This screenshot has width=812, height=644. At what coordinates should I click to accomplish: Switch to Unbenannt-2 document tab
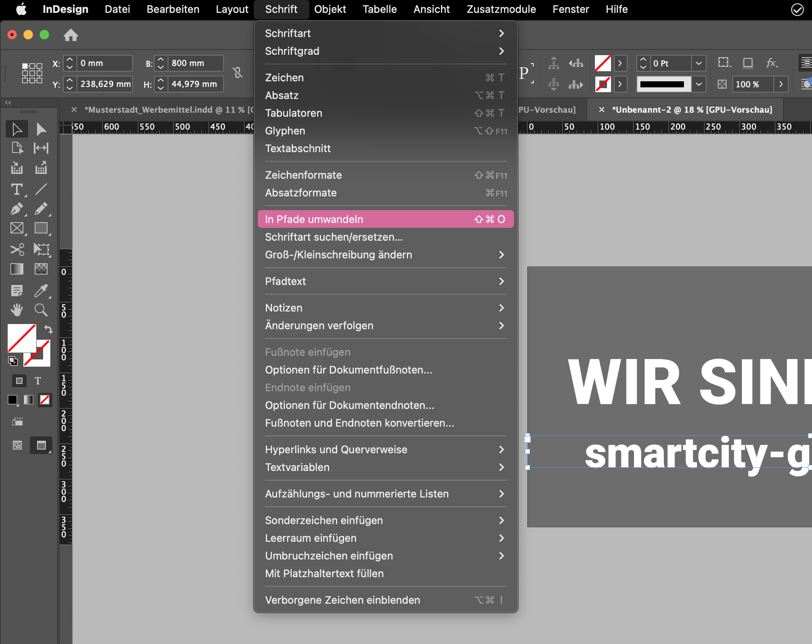(686, 109)
